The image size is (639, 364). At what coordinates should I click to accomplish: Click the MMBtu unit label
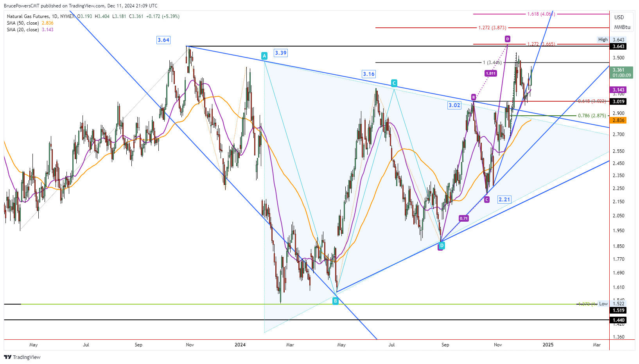(622, 27)
